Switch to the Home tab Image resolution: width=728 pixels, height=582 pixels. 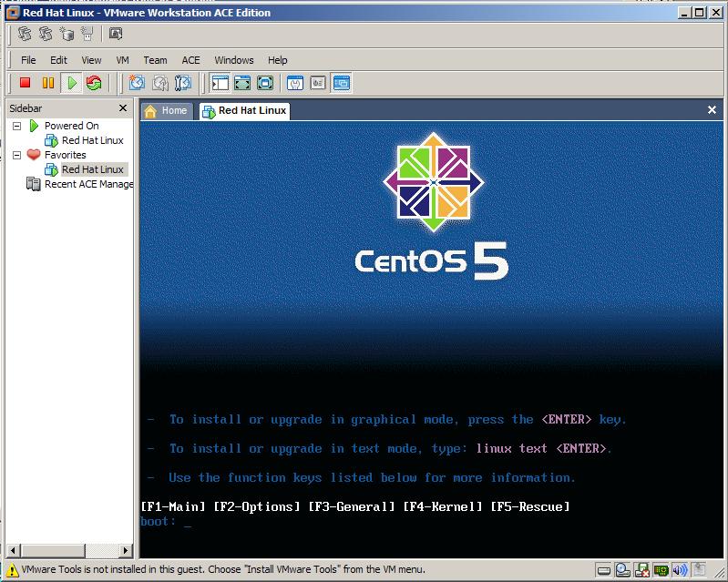pyautogui.click(x=166, y=110)
